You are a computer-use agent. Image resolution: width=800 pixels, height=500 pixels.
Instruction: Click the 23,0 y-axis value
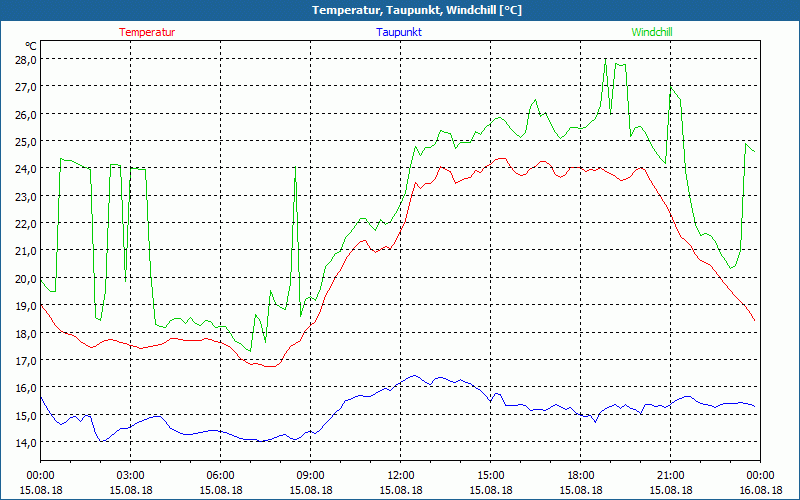coord(26,196)
